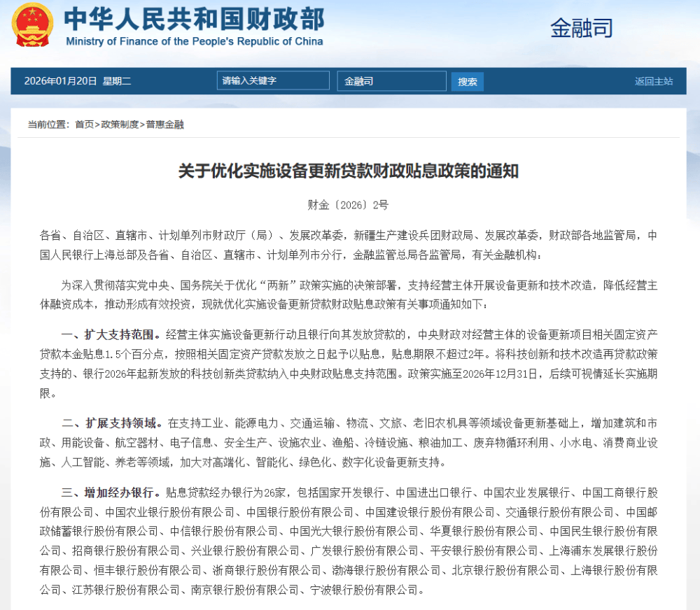Click the notice title about 设备更新贷款财政贴息政策
The image size is (700, 610).
click(x=348, y=171)
